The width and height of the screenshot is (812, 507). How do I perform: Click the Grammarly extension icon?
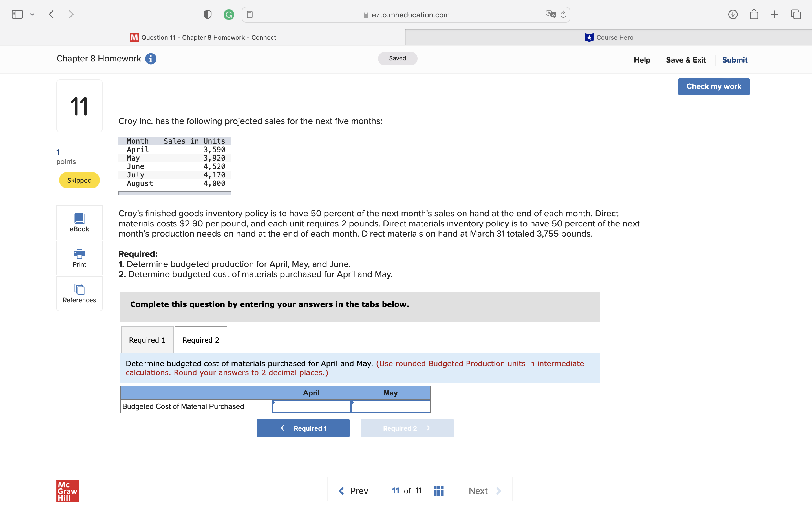pos(228,15)
